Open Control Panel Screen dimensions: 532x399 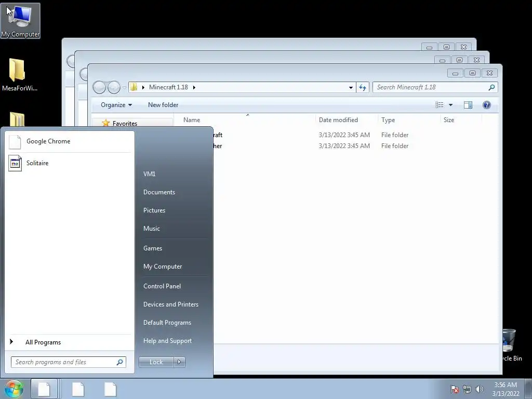pyautogui.click(x=162, y=286)
